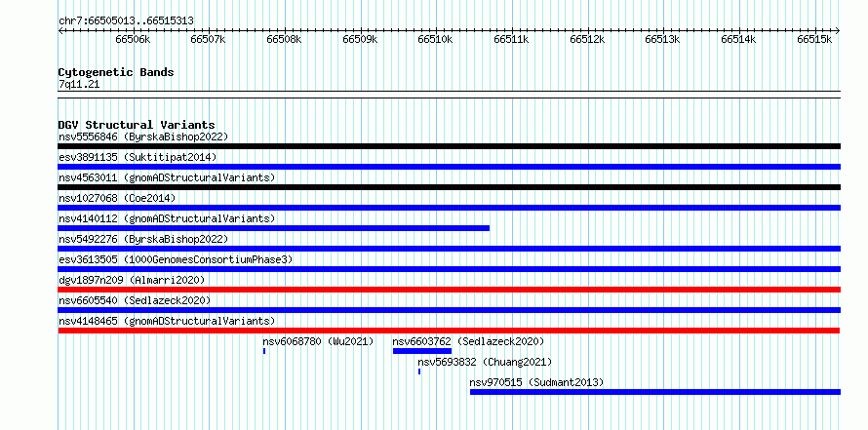Click the nsv5693832 (Chuang2021) label
The width and height of the screenshot is (868, 430).
[x=485, y=362]
